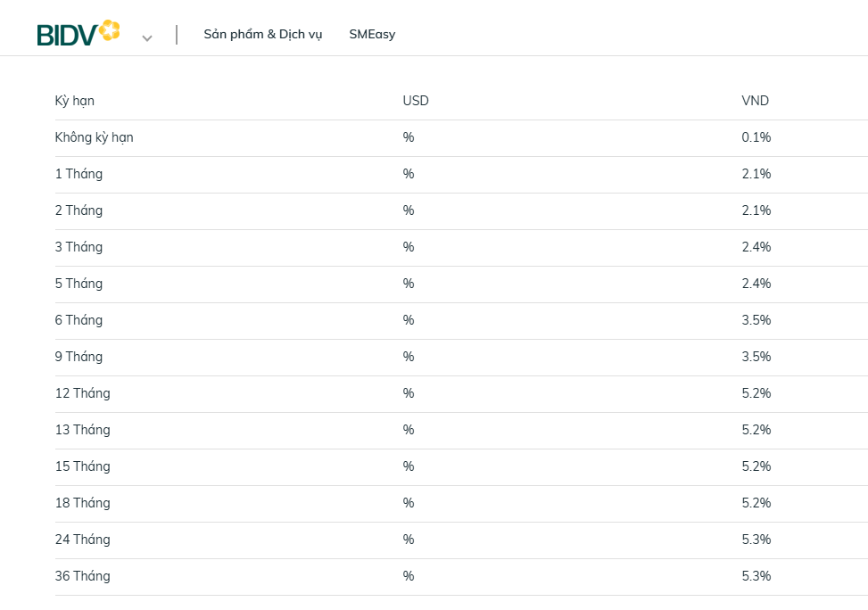Open Sản phẩm & Dịch vụ menu
Viewport: 868px width, 610px height.
pyautogui.click(x=262, y=35)
